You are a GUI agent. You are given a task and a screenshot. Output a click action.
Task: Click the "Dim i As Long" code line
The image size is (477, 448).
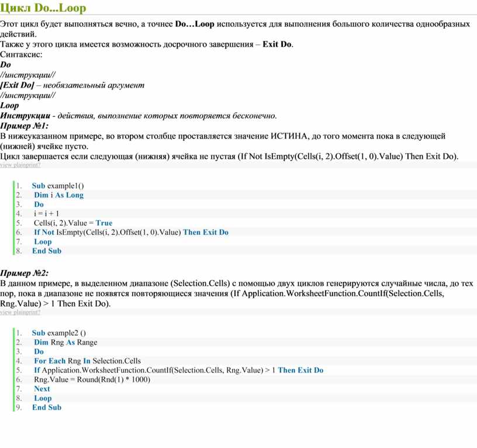[x=58, y=195]
